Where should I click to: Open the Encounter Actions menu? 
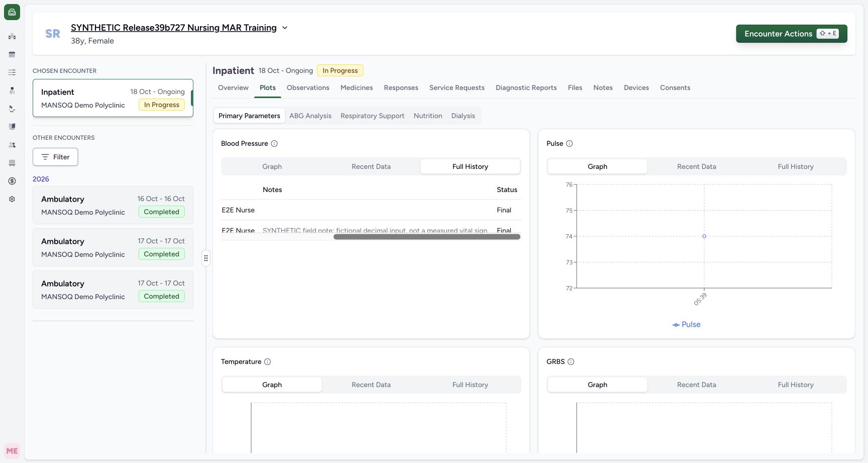click(791, 34)
